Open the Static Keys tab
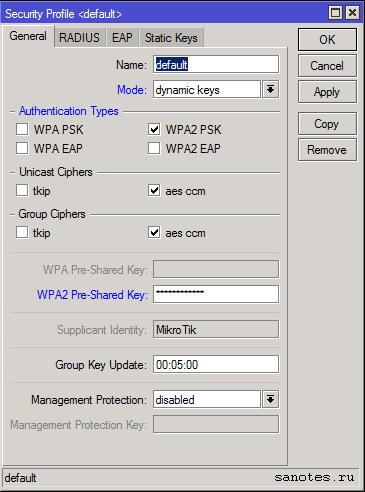 tap(171, 37)
